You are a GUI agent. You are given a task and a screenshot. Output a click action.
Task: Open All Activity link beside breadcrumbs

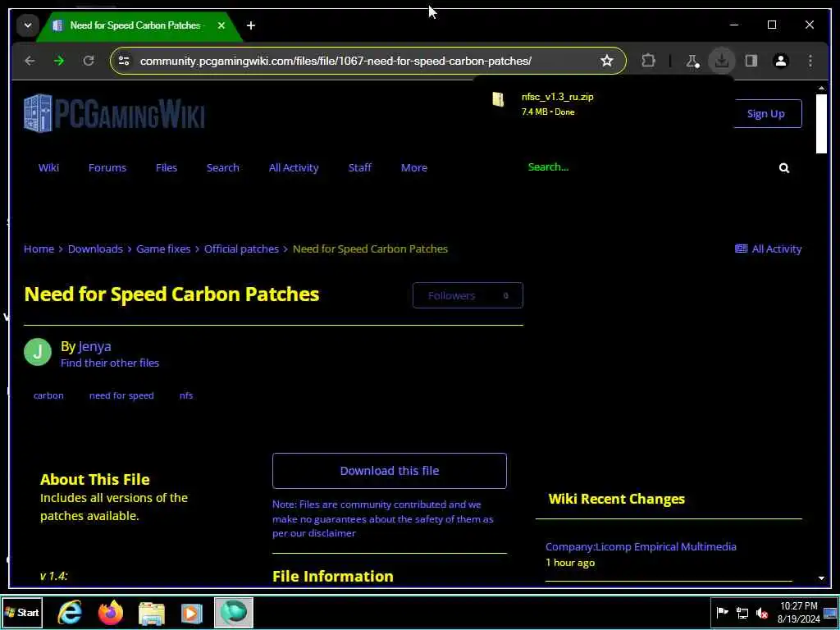[x=768, y=249]
